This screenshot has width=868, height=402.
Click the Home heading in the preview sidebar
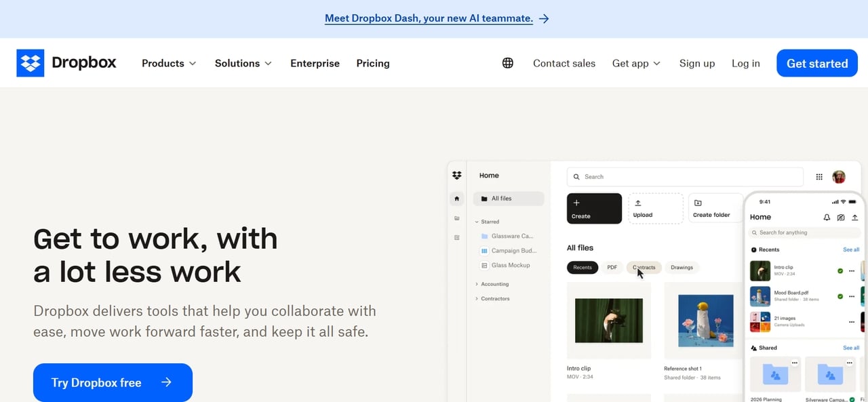489,176
